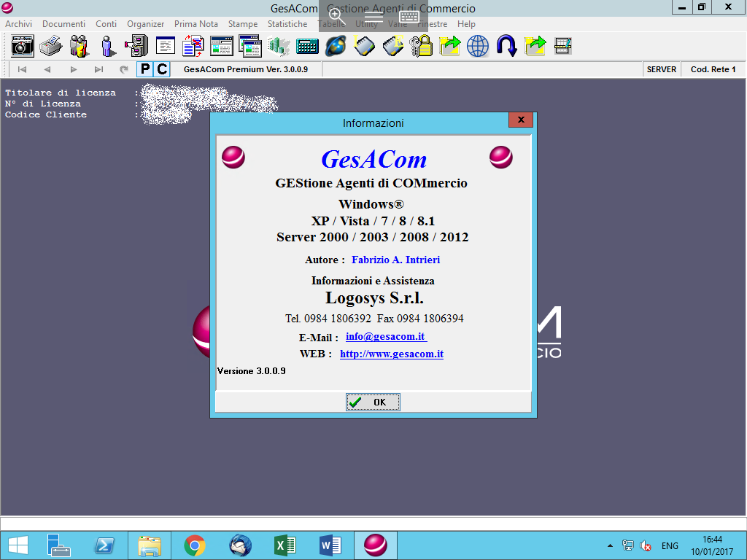Open the Help menu
This screenshot has width=747, height=560.
[466, 24]
